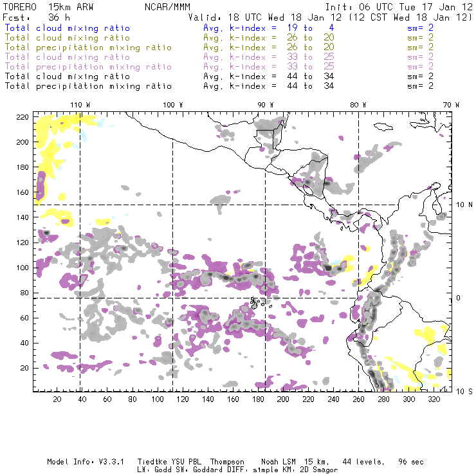Click the 'Thompson' microphysics text
This screenshot has height=476, width=476.
227,462
